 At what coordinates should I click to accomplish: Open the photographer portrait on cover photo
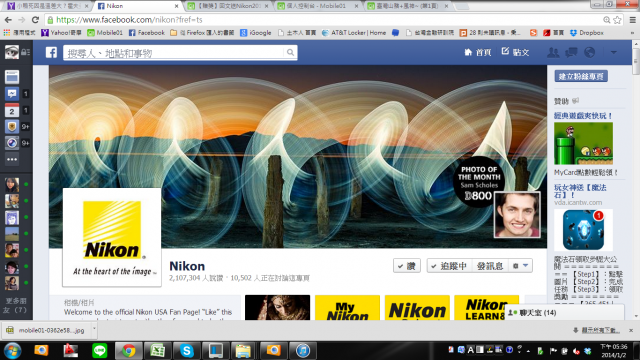[517, 215]
